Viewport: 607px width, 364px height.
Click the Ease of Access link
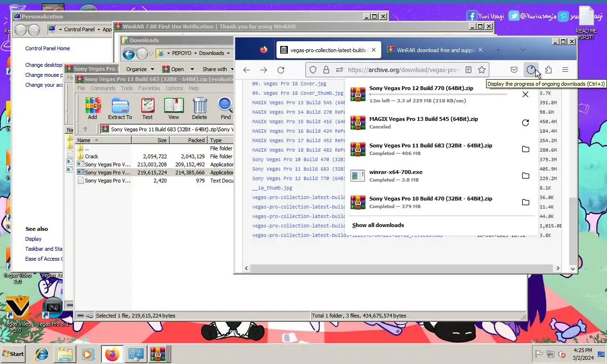44,259
